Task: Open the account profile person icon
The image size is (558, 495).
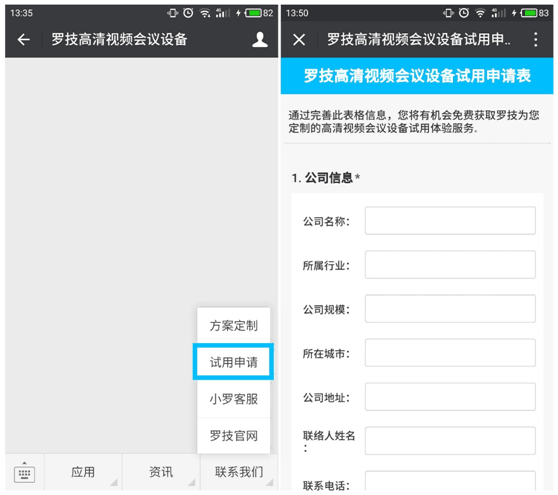Action: coord(260,39)
